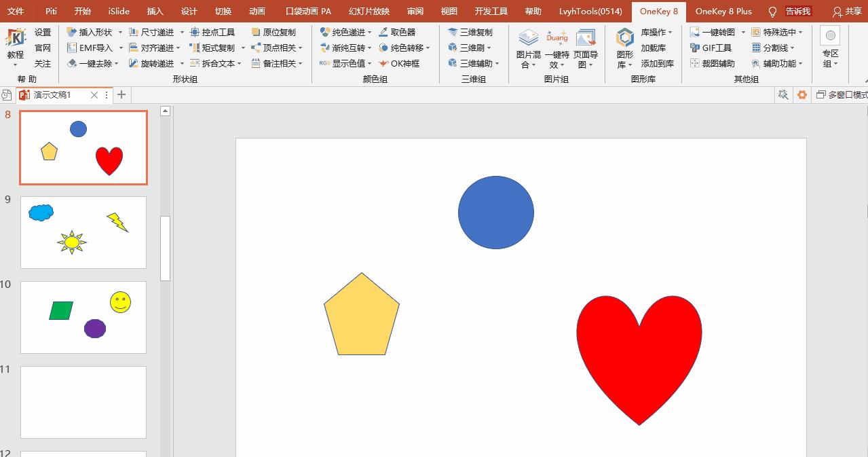Select slide 9 thumbnail with cloud and sun
Image resolution: width=868 pixels, height=457 pixels.
(x=83, y=232)
